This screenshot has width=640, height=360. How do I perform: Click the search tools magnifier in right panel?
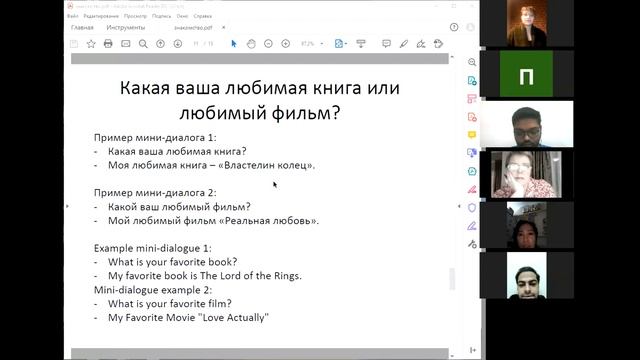(x=472, y=62)
